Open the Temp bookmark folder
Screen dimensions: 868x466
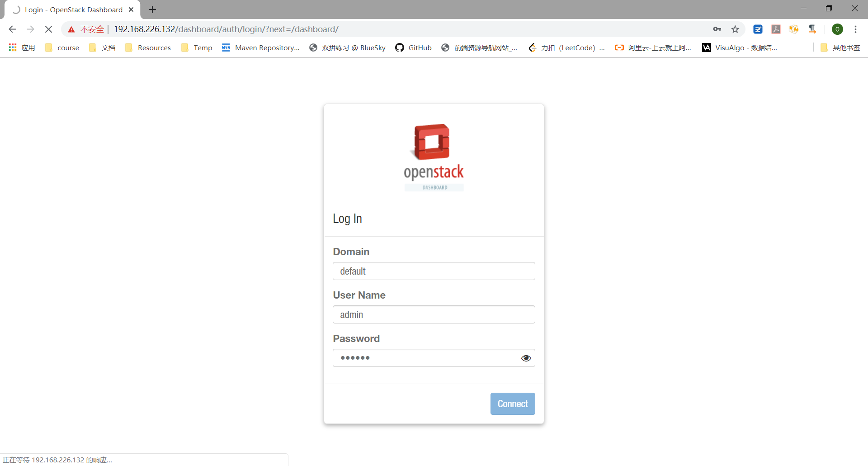tap(197, 48)
